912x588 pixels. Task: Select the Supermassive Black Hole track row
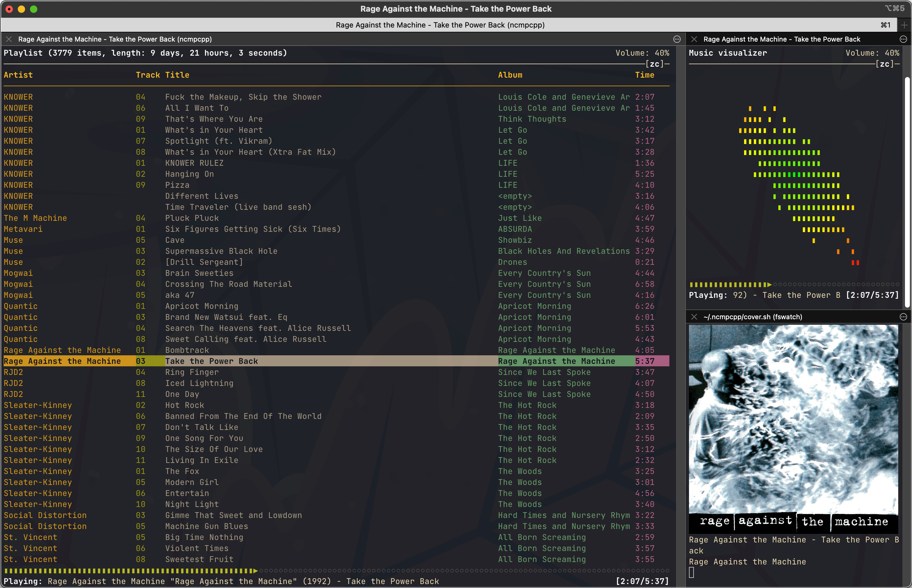pos(221,251)
